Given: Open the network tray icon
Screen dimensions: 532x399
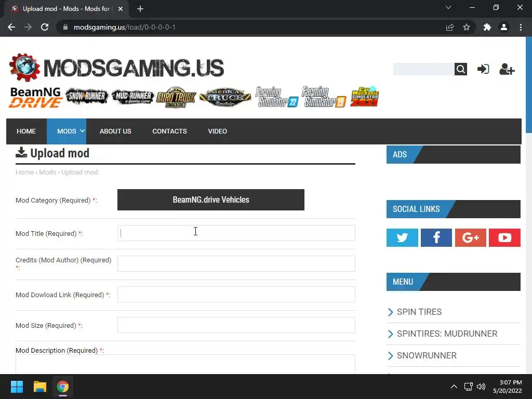Looking at the screenshot, I should (469, 387).
